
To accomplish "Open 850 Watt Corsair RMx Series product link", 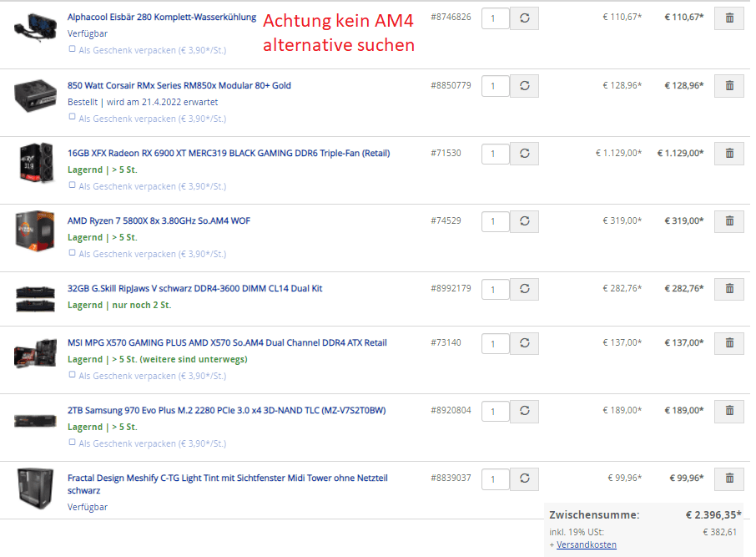I will pos(179,85).
